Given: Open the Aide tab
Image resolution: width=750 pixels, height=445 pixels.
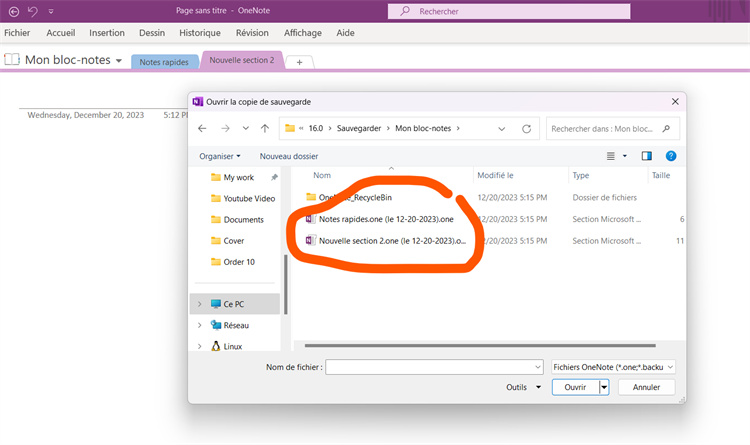Looking at the screenshot, I should point(345,33).
